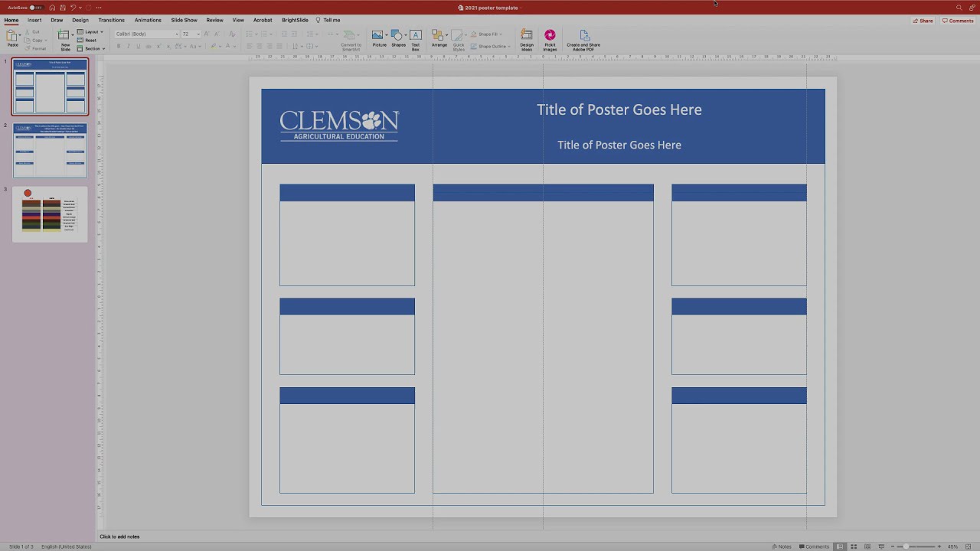Viewport: 980px width, 551px height.
Task: Click the Cut command
Action: click(x=31, y=32)
